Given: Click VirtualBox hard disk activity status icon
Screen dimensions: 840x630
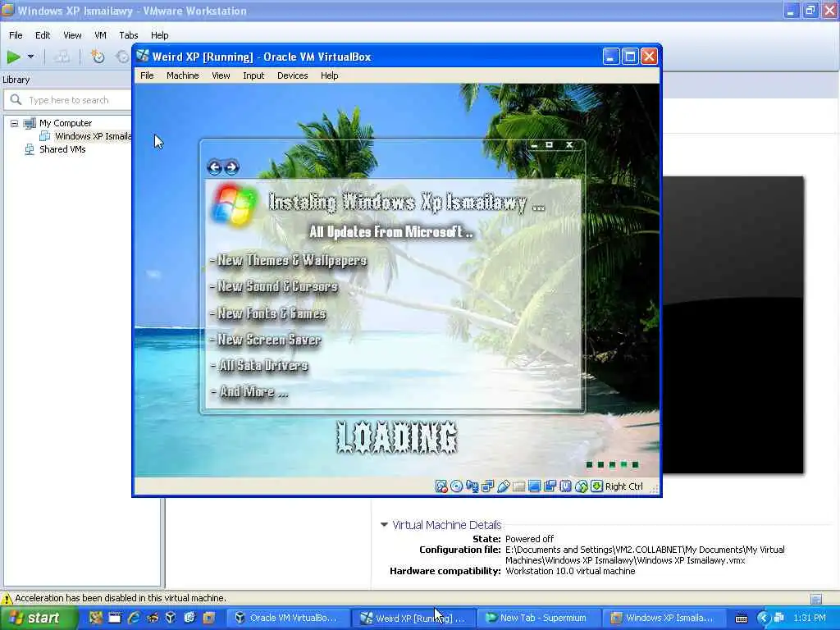Looking at the screenshot, I should click(441, 486).
